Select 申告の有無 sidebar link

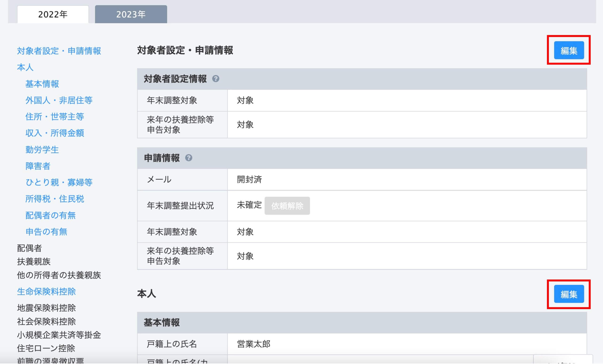46,232
